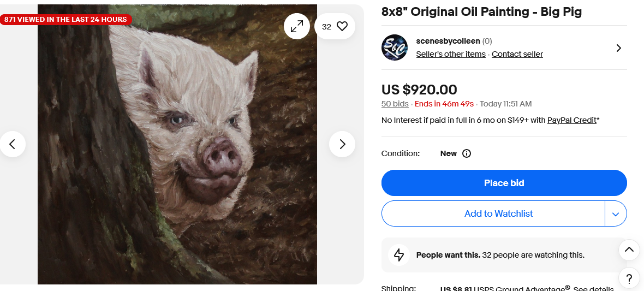The height and width of the screenshot is (291, 644).
Task: Open the PayPal Credit link
Action: pos(571,120)
